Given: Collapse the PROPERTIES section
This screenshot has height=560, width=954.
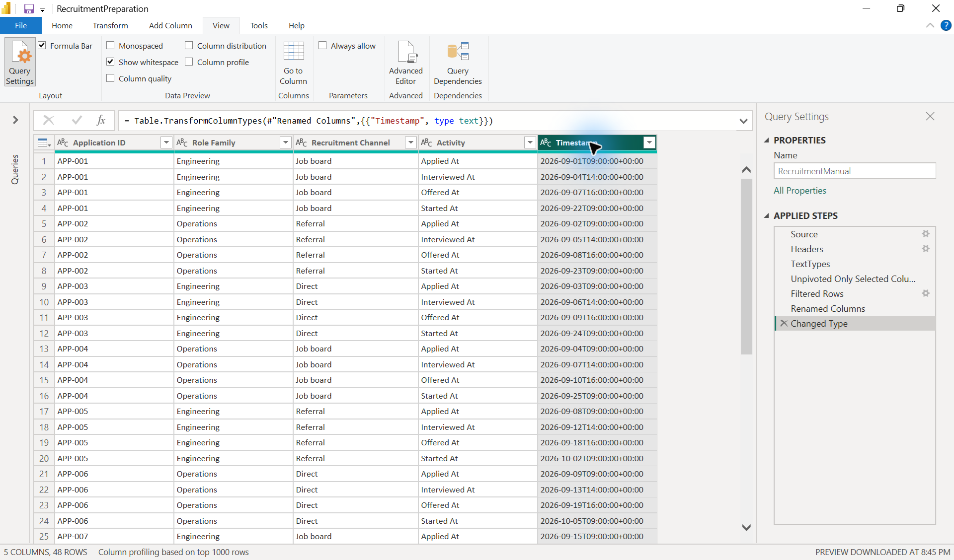Looking at the screenshot, I should coord(767,140).
